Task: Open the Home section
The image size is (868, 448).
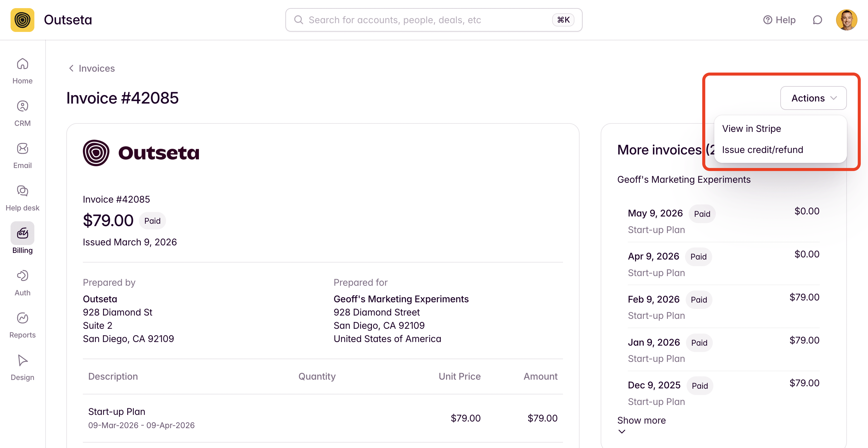Action: coord(22,71)
